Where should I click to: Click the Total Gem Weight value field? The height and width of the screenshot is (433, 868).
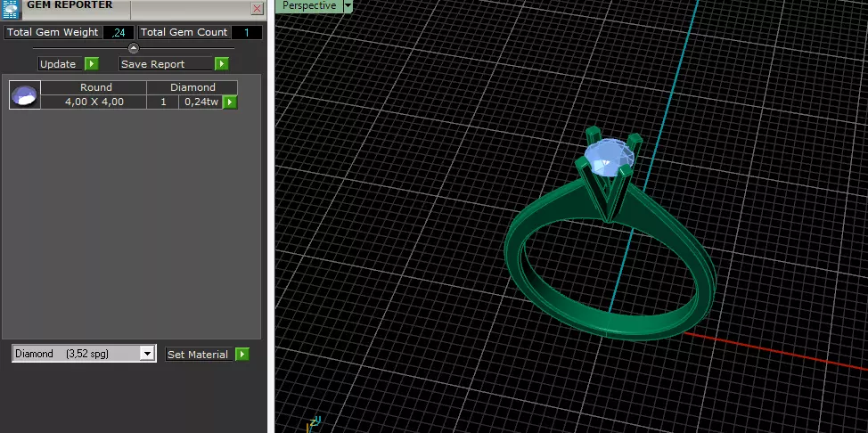tap(118, 32)
